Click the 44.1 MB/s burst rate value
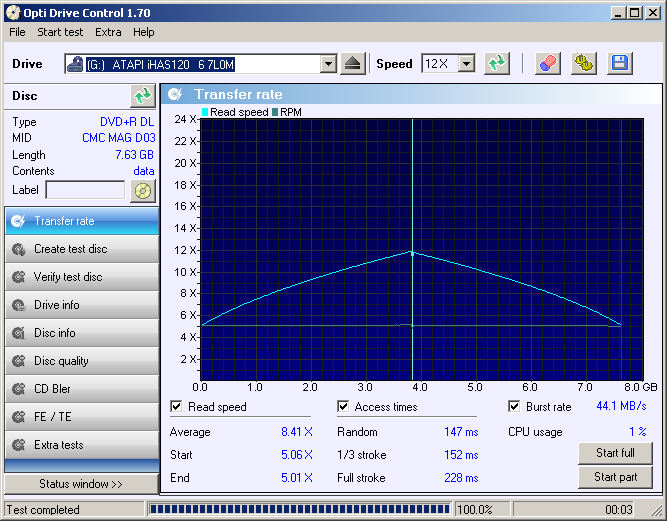This screenshot has height=521, width=667. 621,406
